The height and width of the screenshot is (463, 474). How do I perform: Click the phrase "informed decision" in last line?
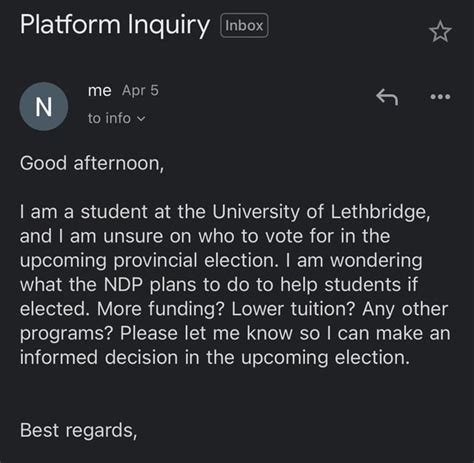(99, 357)
